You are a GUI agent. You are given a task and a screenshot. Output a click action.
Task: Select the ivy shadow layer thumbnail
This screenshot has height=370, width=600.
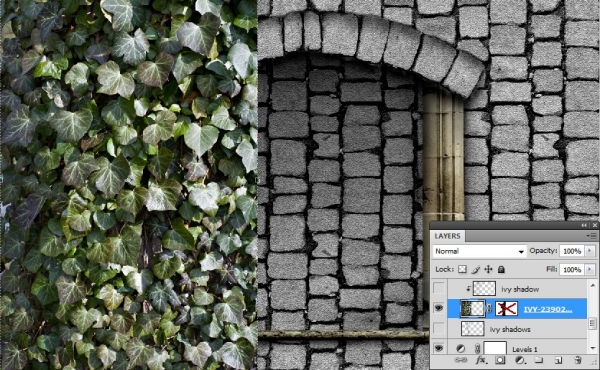click(x=484, y=289)
